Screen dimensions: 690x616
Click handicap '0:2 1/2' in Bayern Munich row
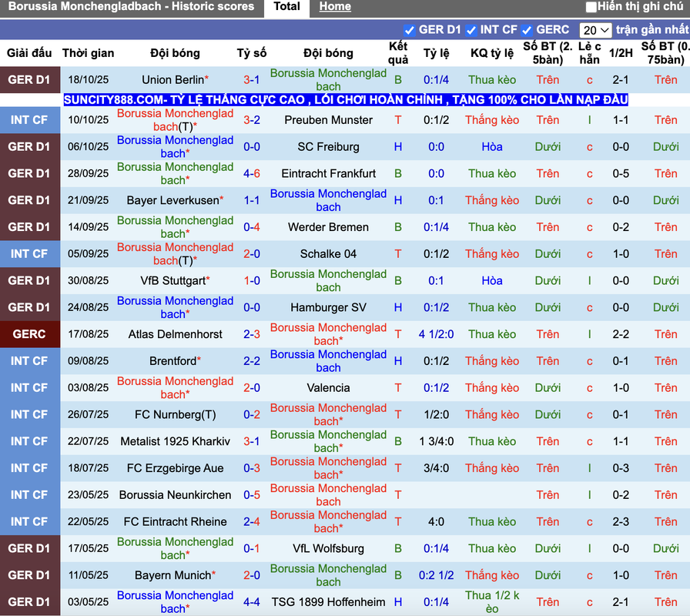tap(436, 575)
